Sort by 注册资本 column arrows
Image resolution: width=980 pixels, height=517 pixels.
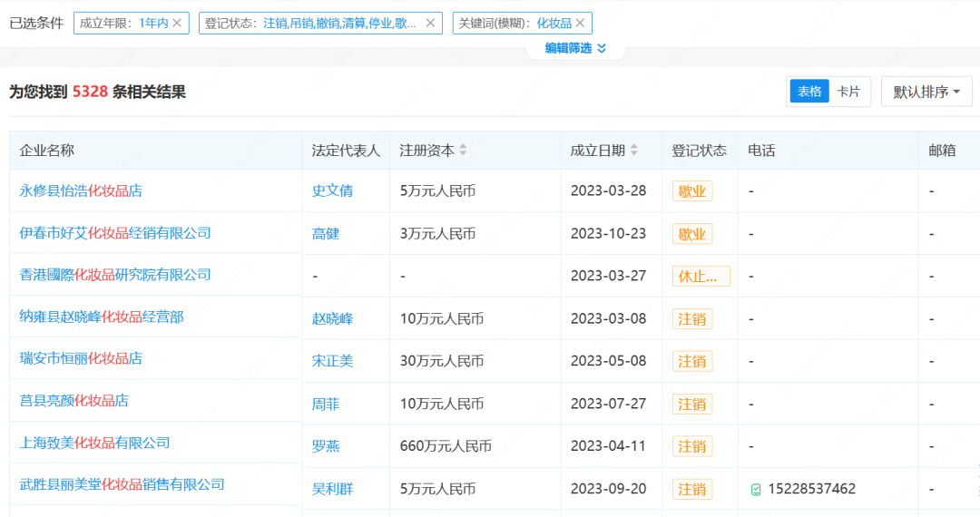[x=464, y=151]
